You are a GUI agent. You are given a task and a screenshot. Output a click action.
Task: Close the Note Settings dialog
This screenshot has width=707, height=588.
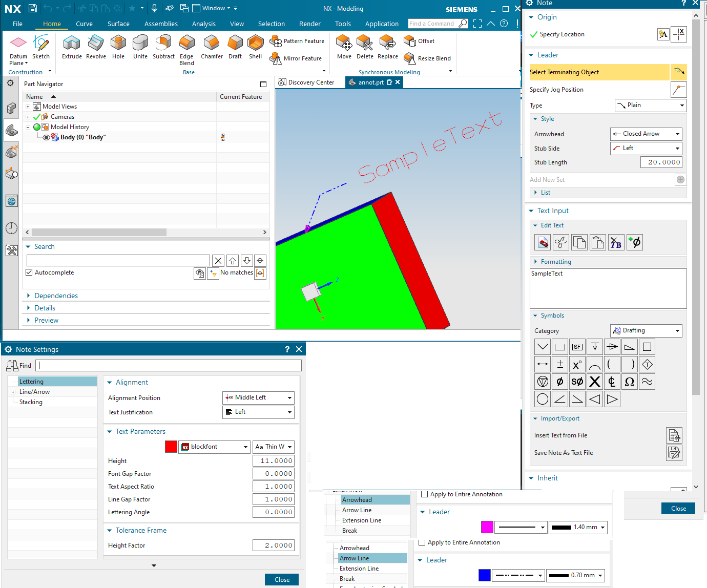(x=299, y=349)
